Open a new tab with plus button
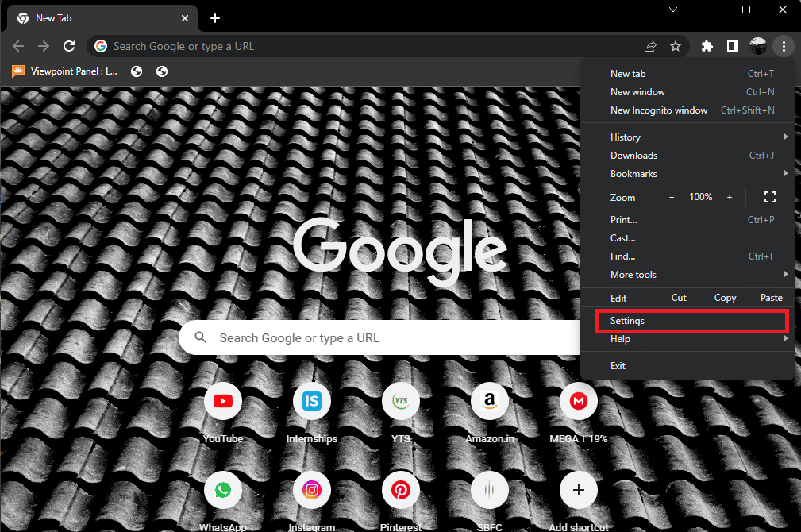 [x=215, y=18]
